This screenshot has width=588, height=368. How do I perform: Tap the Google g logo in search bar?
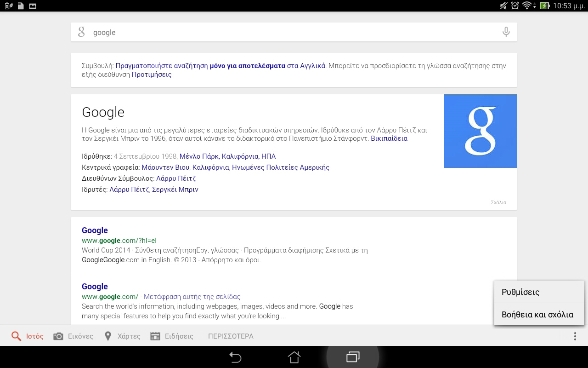click(x=81, y=32)
